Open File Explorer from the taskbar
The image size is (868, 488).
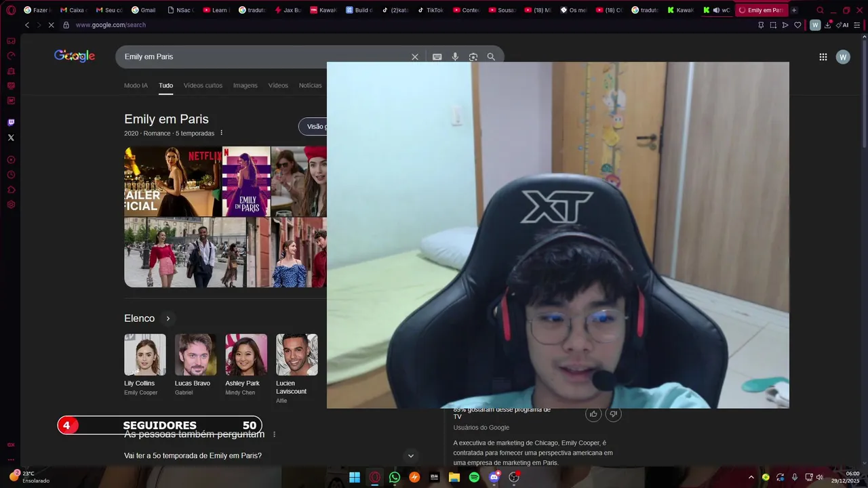[x=454, y=477]
